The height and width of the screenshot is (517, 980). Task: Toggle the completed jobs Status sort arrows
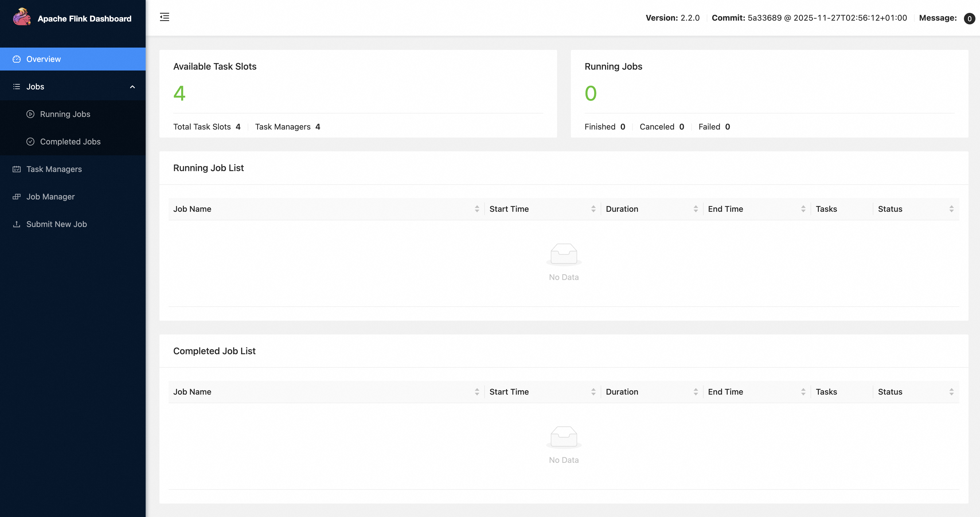click(x=951, y=391)
